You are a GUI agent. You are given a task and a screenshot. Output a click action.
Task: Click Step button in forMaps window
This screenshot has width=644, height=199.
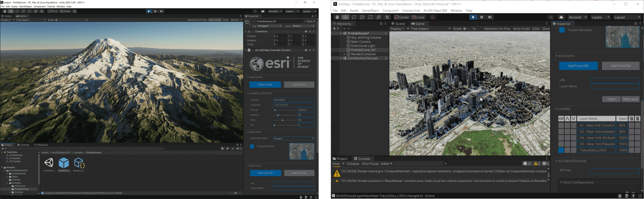pyautogui.click(x=490, y=17)
